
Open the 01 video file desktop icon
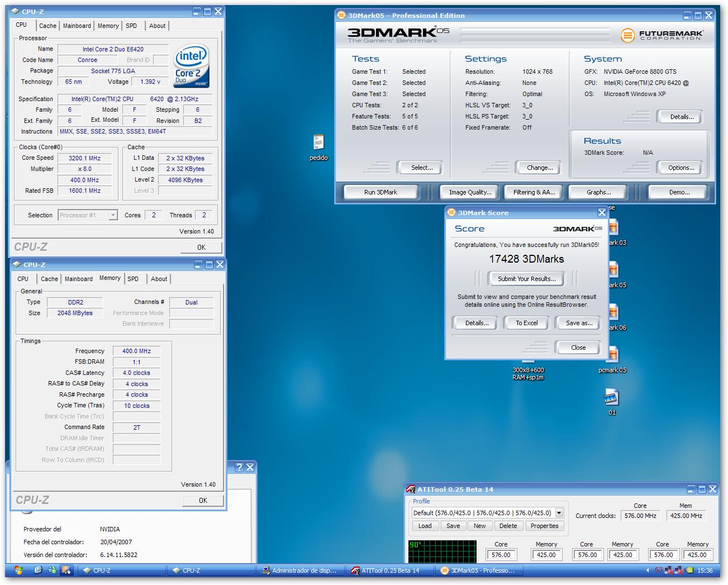tap(612, 397)
